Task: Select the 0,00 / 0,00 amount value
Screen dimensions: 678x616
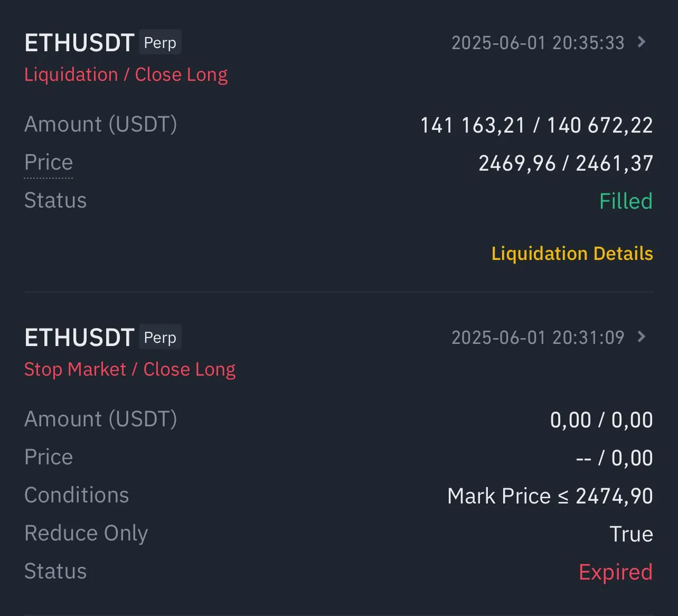Action: click(601, 420)
